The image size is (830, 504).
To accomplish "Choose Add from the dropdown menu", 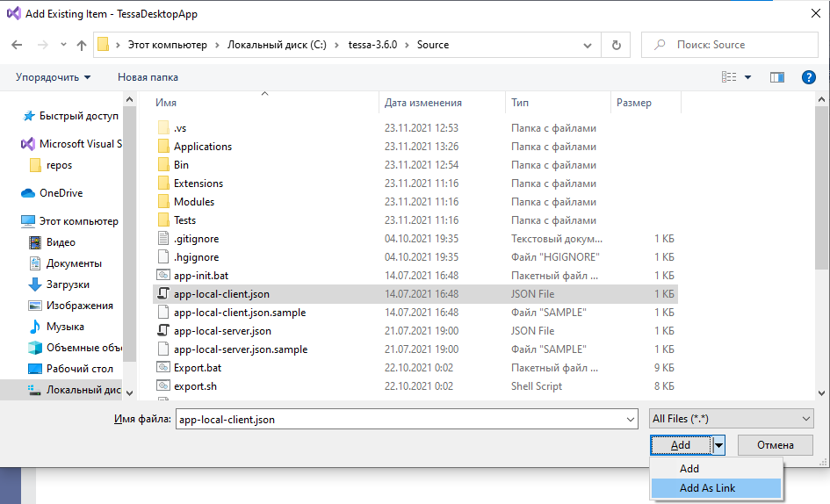I will [x=689, y=469].
